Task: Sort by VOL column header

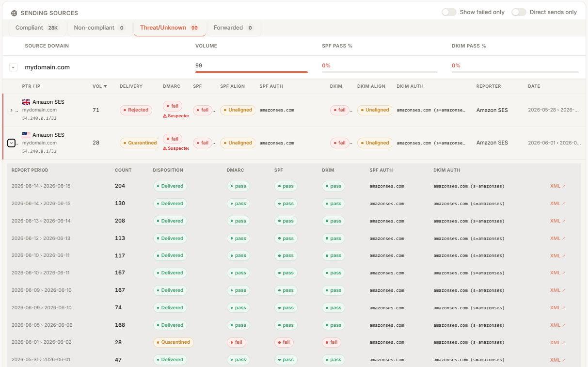Action: [x=100, y=86]
